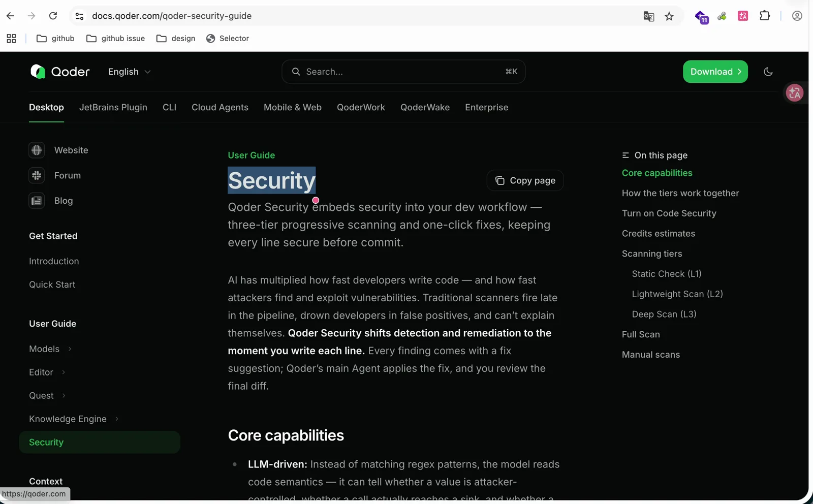
Task: Switch to the JetBrains Plugin tab
Action: tap(113, 107)
